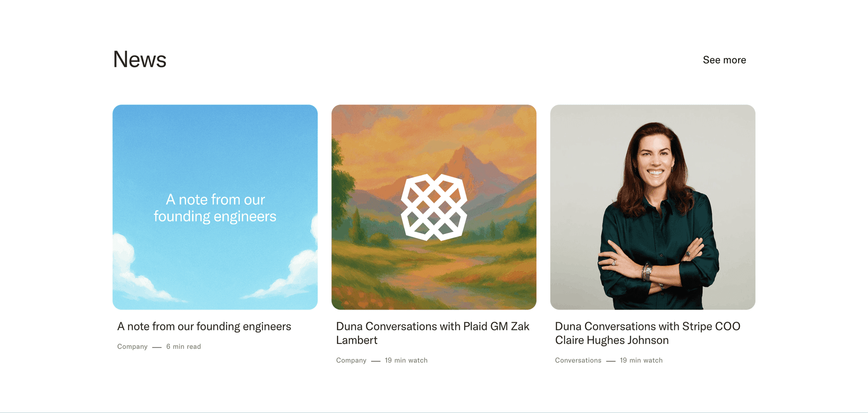Open article titled A note from our founding engineers
Viewport: 868px width, 413px height.
pyautogui.click(x=204, y=327)
